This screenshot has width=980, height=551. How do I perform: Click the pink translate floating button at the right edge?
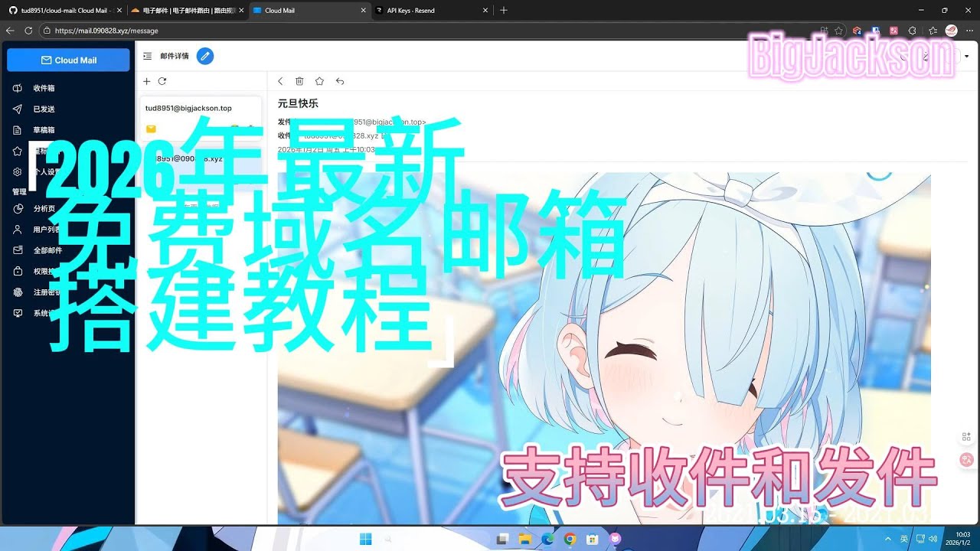click(966, 460)
